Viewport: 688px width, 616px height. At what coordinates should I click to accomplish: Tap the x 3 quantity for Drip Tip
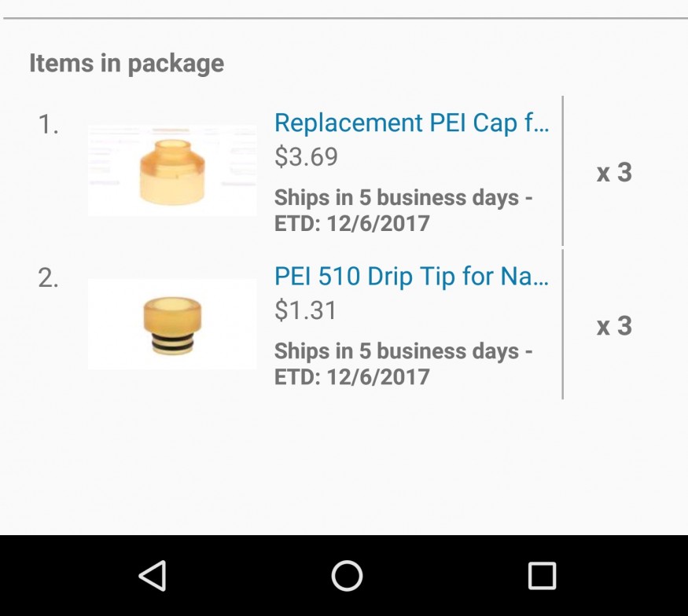click(614, 326)
